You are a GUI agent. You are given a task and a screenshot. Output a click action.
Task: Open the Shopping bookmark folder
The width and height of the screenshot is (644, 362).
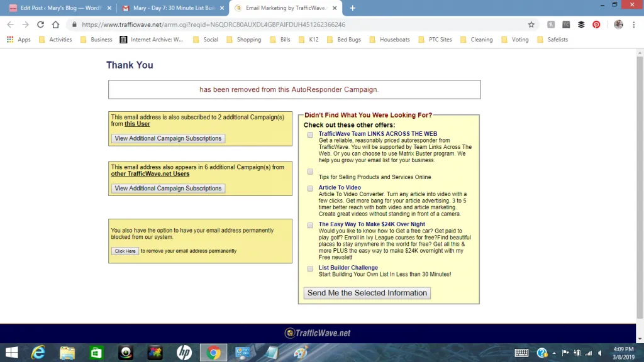(244, 40)
